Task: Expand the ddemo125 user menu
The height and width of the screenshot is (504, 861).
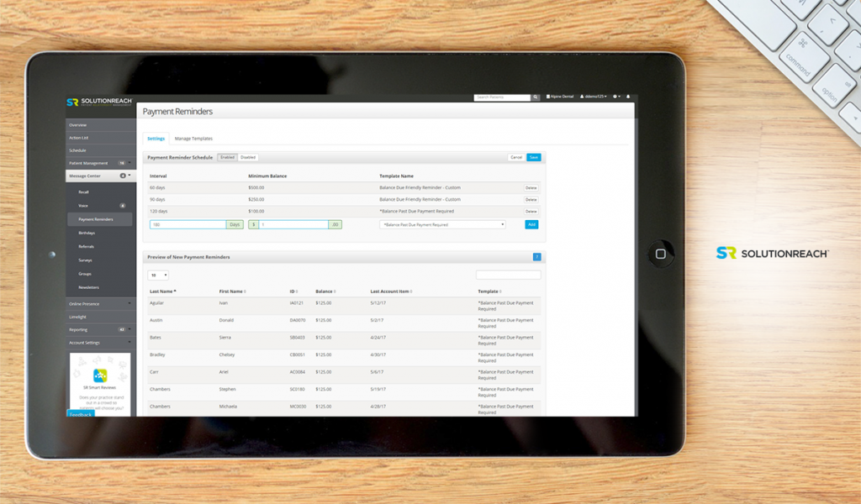Action: click(594, 97)
